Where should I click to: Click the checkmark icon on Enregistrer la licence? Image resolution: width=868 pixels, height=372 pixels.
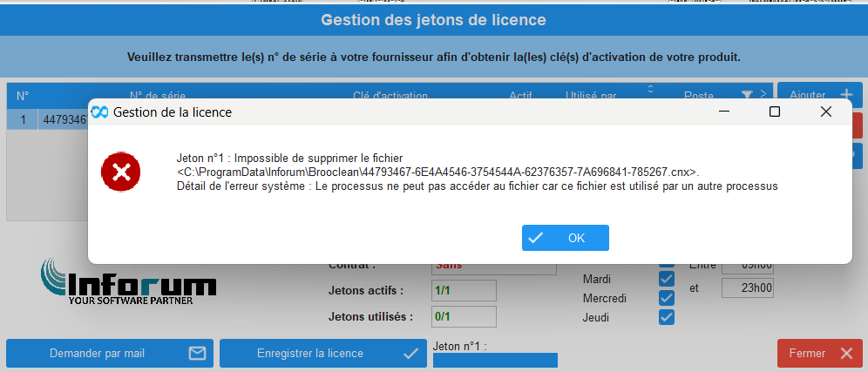(x=410, y=353)
